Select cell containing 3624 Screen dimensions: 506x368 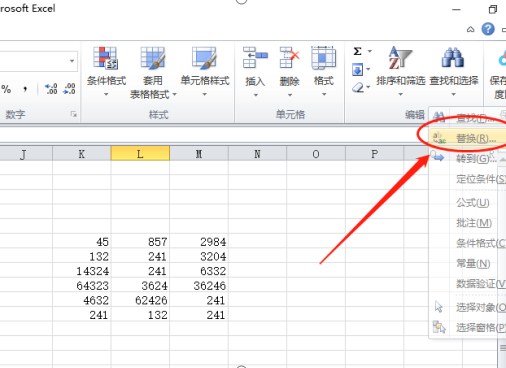pyautogui.click(x=140, y=285)
